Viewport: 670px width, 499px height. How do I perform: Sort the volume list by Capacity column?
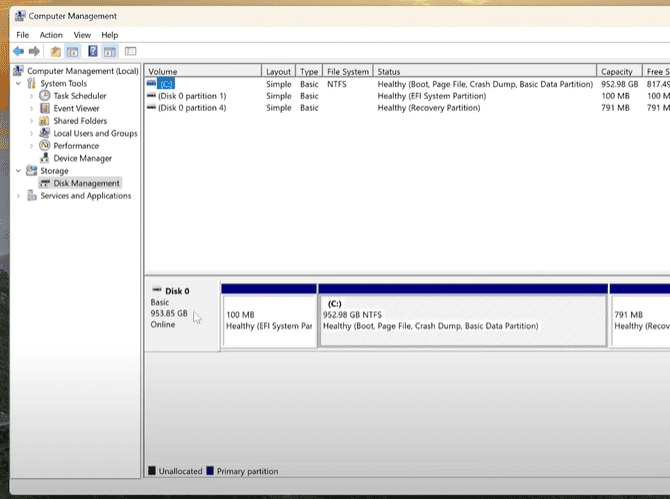tap(616, 72)
